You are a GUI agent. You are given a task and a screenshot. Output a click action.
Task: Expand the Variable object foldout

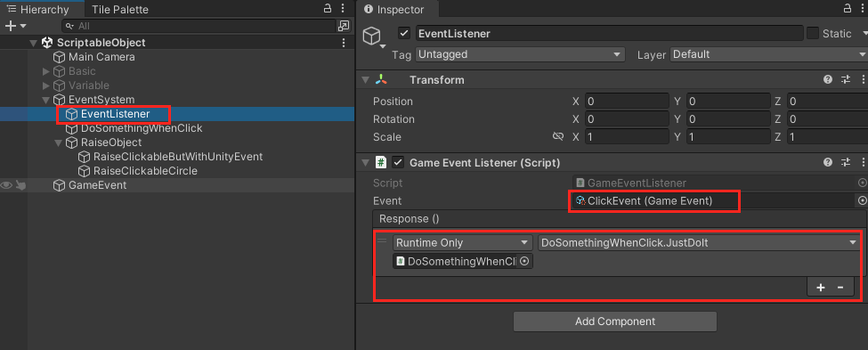click(46, 85)
